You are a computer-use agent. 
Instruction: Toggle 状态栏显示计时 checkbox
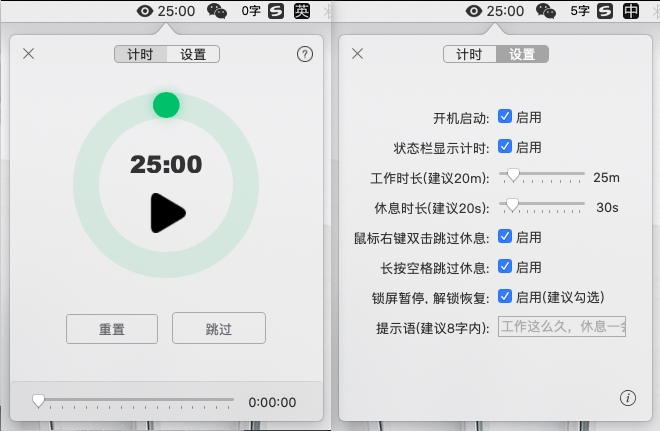click(x=505, y=146)
